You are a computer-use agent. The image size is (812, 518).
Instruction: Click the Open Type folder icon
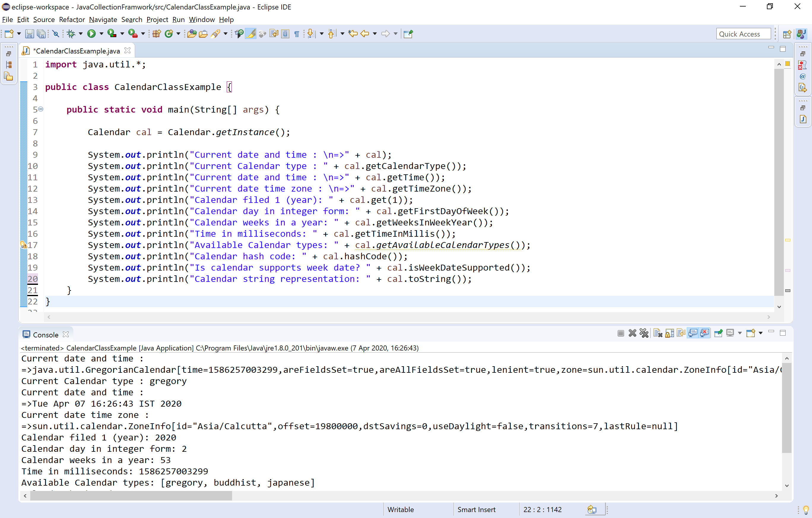click(192, 34)
